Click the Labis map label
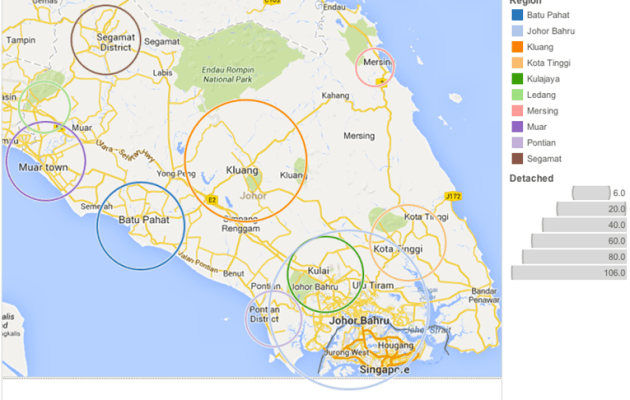Image resolution: width=630 pixels, height=400 pixels. coord(162,73)
